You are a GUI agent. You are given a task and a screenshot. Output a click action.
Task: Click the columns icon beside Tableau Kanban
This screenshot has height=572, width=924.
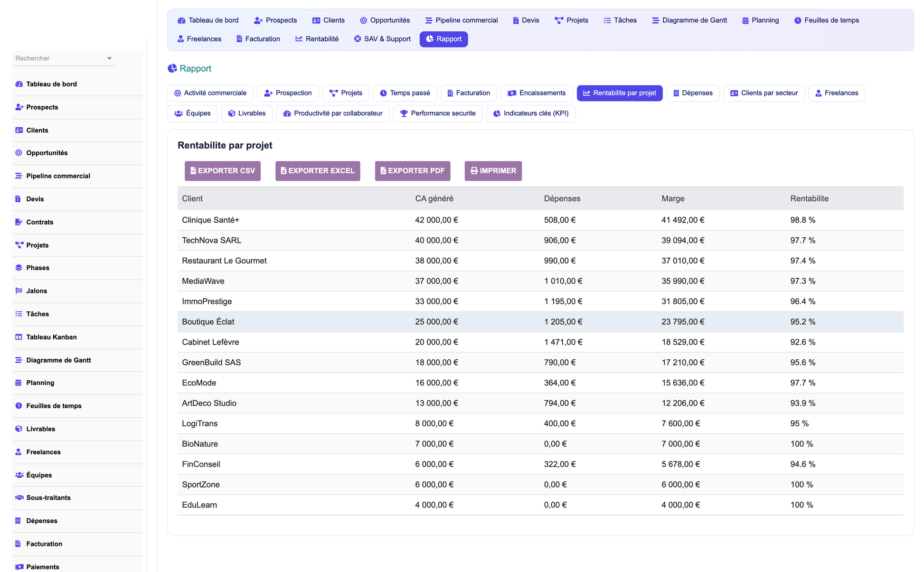pyautogui.click(x=19, y=337)
